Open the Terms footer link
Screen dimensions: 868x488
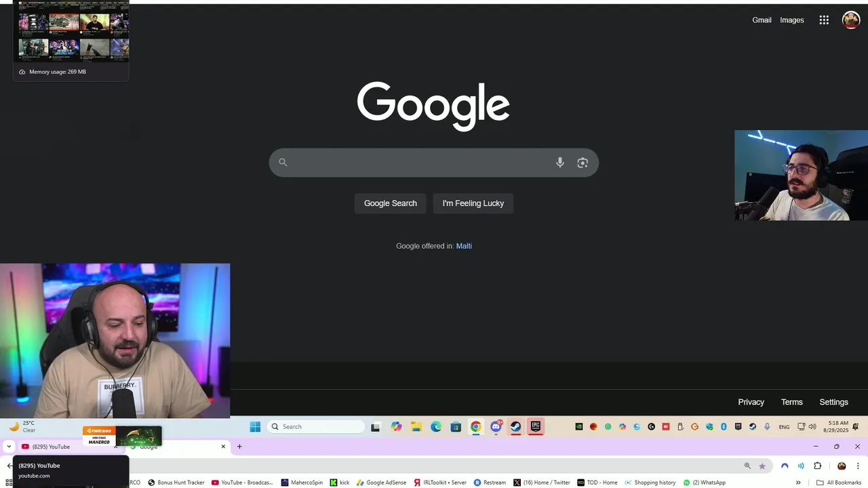tap(791, 402)
